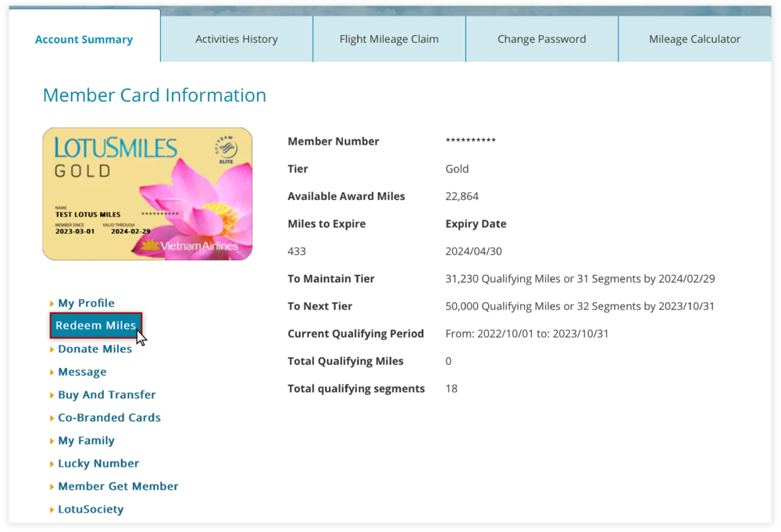This screenshot has width=781, height=532.
Task: Click Buy And Transfer
Action: (x=106, y=395)
